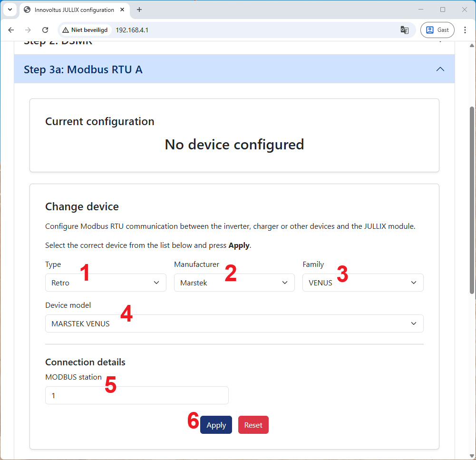
Task: Click the Niet beveiligd warning indicator
Action: [x=85, y=30]
